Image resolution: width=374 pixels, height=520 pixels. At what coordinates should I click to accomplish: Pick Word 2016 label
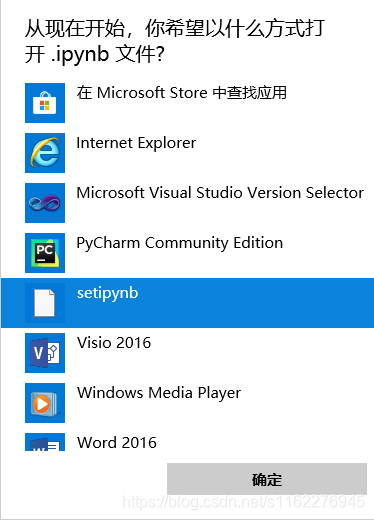[117, 443]
